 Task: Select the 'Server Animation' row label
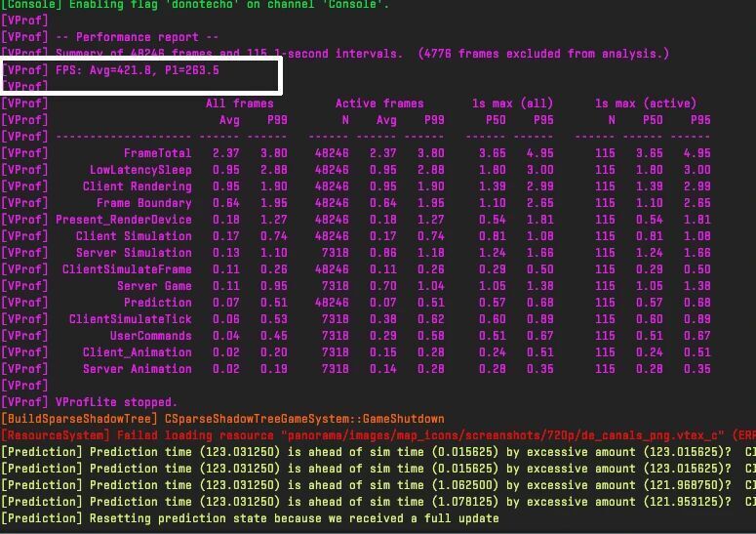137,369
